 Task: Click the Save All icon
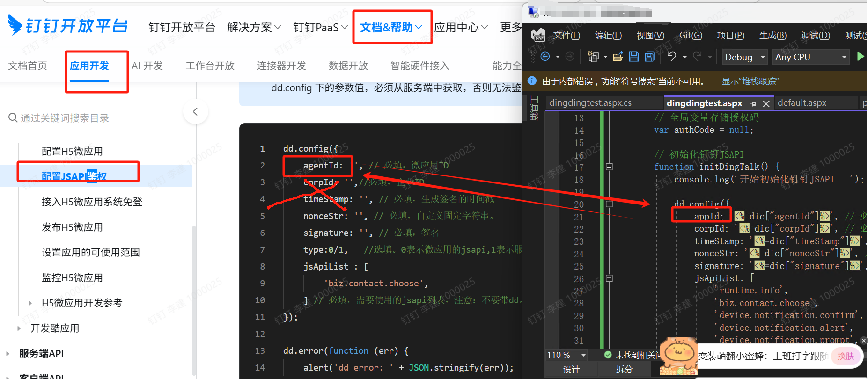pos(650,57)
